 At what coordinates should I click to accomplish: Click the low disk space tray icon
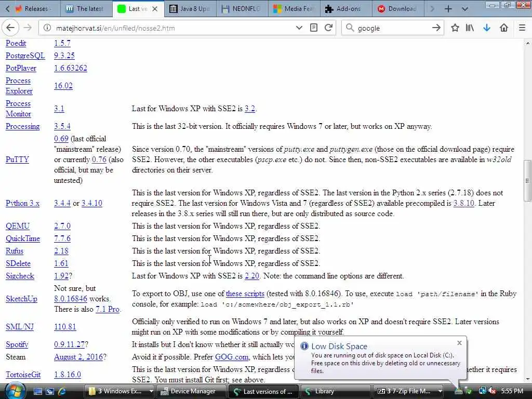(x=458, y=391)
